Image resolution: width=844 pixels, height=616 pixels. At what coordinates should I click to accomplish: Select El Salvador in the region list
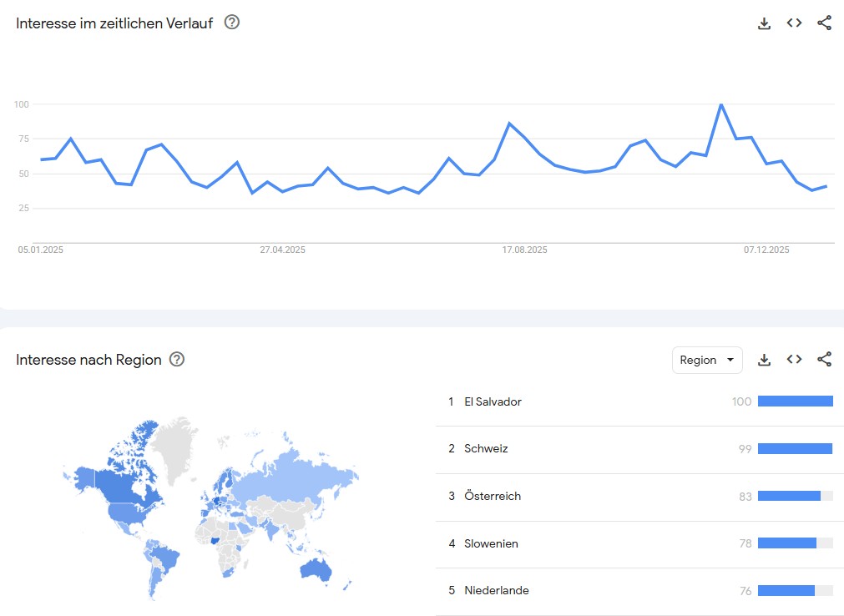493,401
